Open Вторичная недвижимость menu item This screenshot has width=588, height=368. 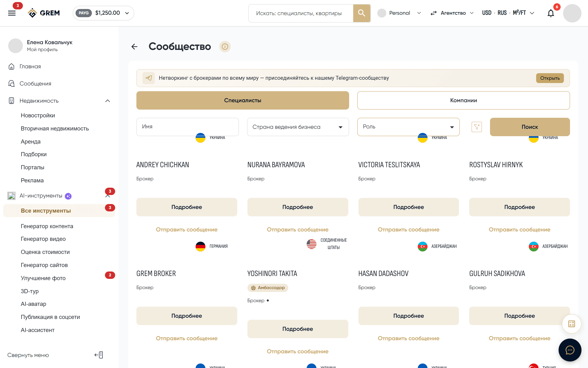(55, 129)
